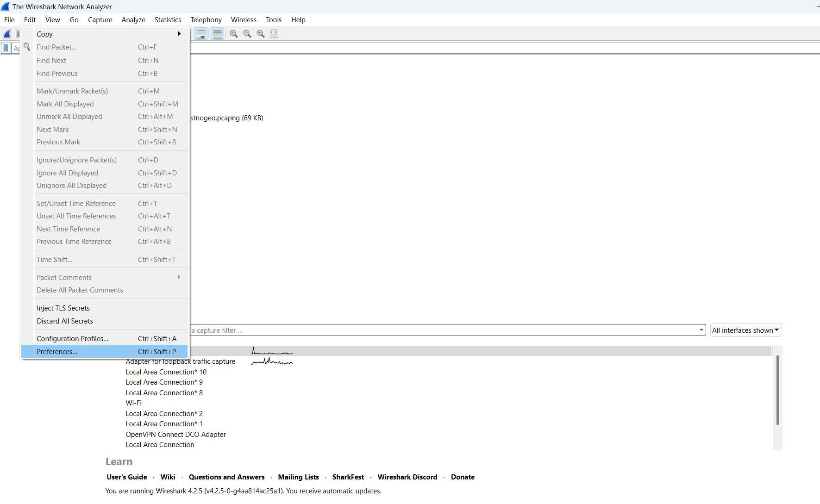This screenshot has height=504, width=820.
Task: Open the Telephony menu
Action: click(x=206, y=19)
